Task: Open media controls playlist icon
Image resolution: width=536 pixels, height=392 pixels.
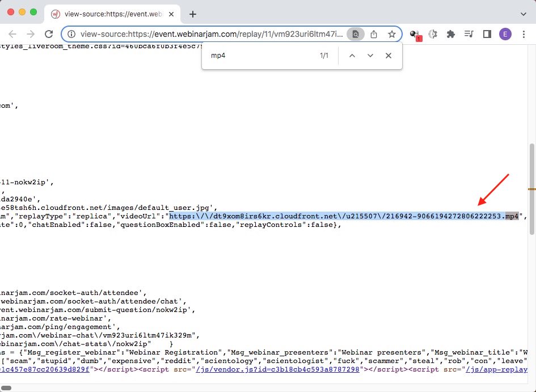Action: pos(469,34)
